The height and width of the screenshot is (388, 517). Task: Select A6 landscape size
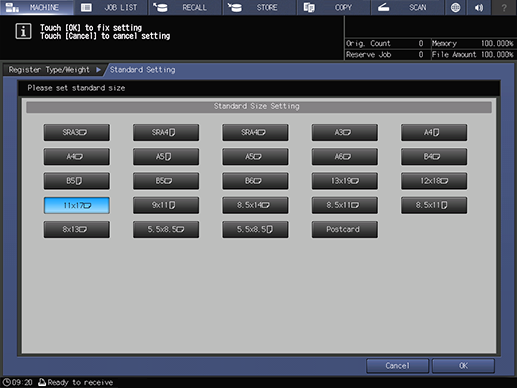pos(344,157)
